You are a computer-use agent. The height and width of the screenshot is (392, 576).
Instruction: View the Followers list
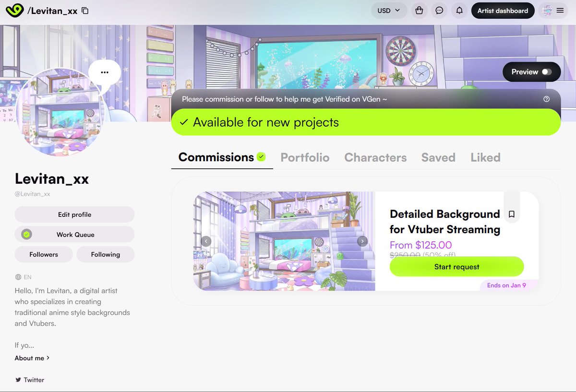tap(44, 254)
